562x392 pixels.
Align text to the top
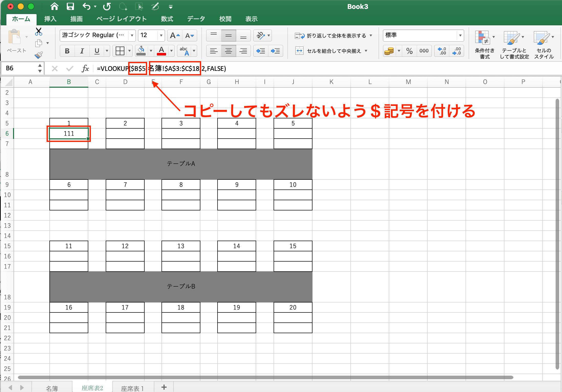tap(214, 35)
